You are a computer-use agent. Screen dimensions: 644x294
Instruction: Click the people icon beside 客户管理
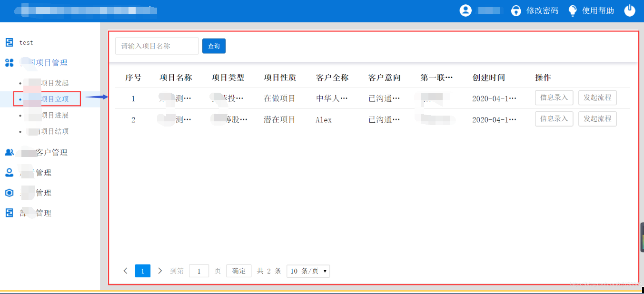pos(9,152)
